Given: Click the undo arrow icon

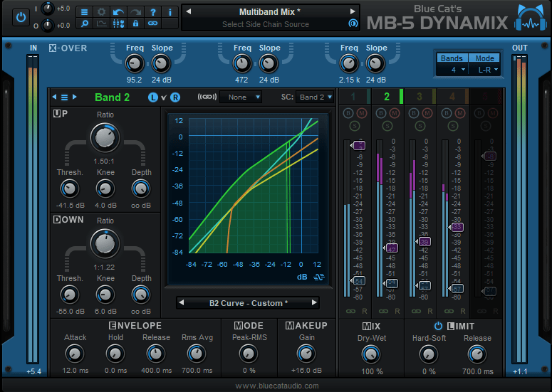Looking at the screenshot, I should coord(118,12).
